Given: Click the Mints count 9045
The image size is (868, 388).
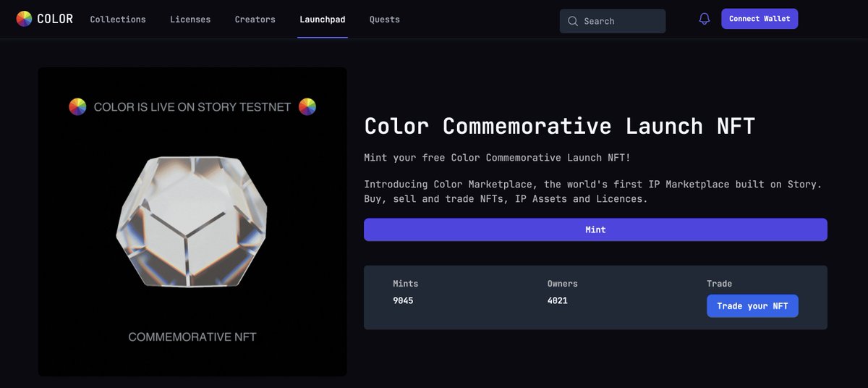Looking at the screenshot, I should 403,300.
